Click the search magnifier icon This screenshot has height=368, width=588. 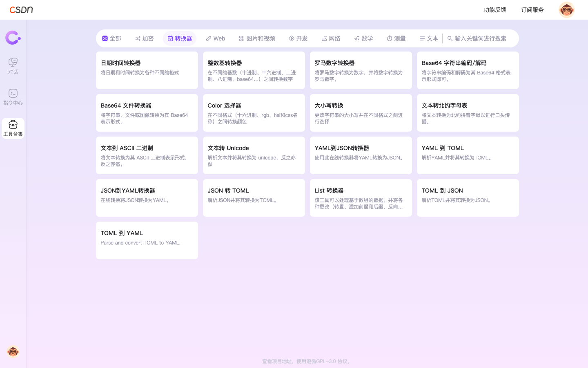click(x=450, y=38)
